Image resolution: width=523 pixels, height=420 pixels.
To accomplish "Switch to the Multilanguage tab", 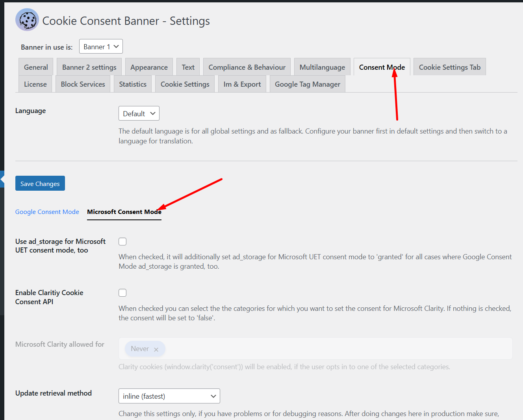I will (322, 67).
